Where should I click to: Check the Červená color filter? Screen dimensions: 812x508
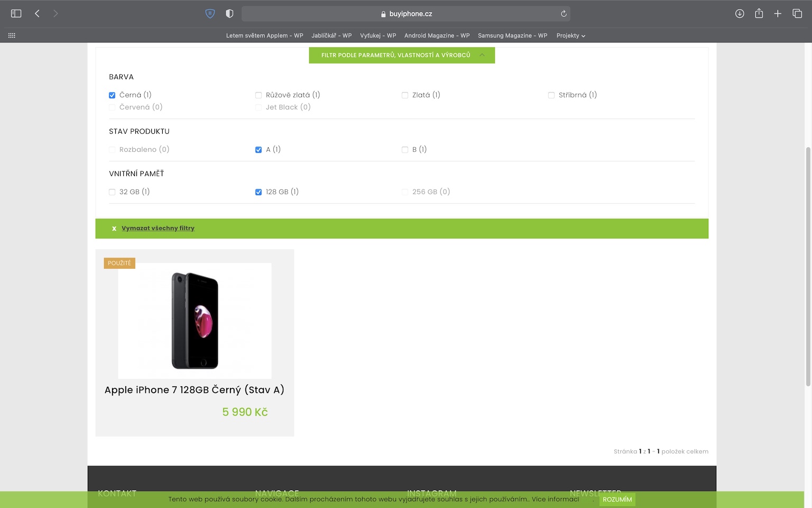coord(112,107)
